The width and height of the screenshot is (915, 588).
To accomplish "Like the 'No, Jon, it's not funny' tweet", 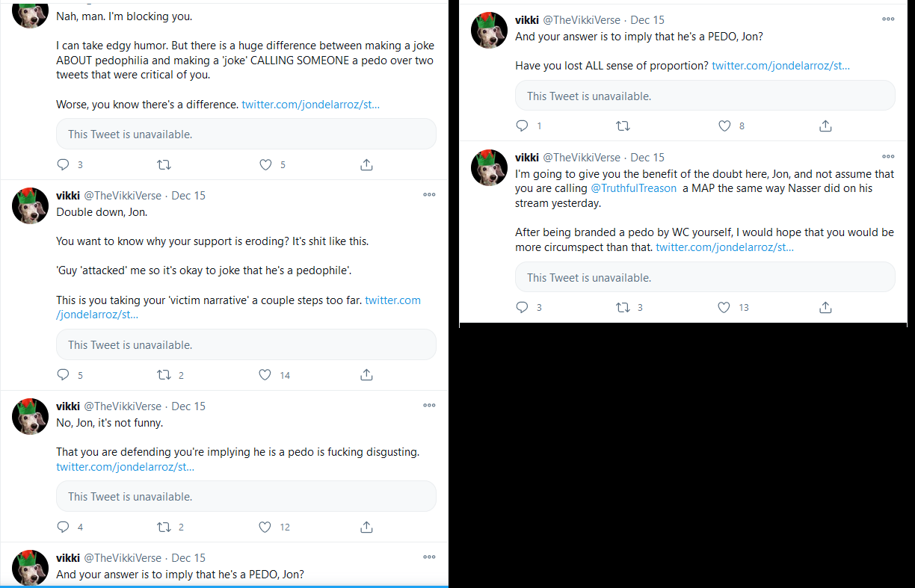I will tap(265, 527).
